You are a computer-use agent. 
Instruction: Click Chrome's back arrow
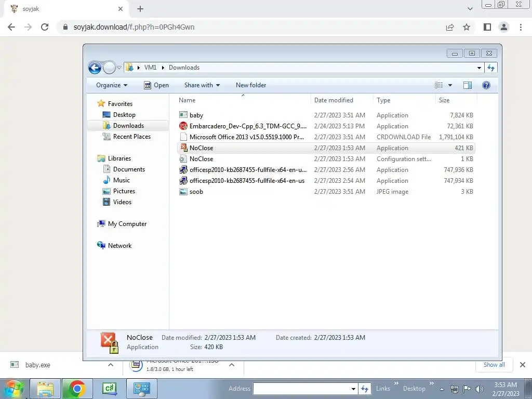click(x=11, y=27)
